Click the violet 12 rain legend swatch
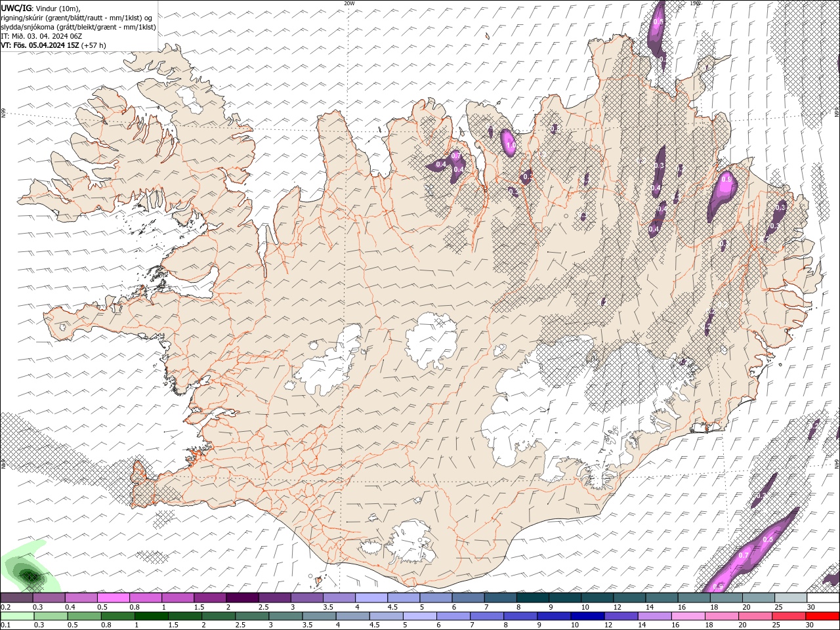Viewport: 840px width, 630px height. click(x=621, y=616)
